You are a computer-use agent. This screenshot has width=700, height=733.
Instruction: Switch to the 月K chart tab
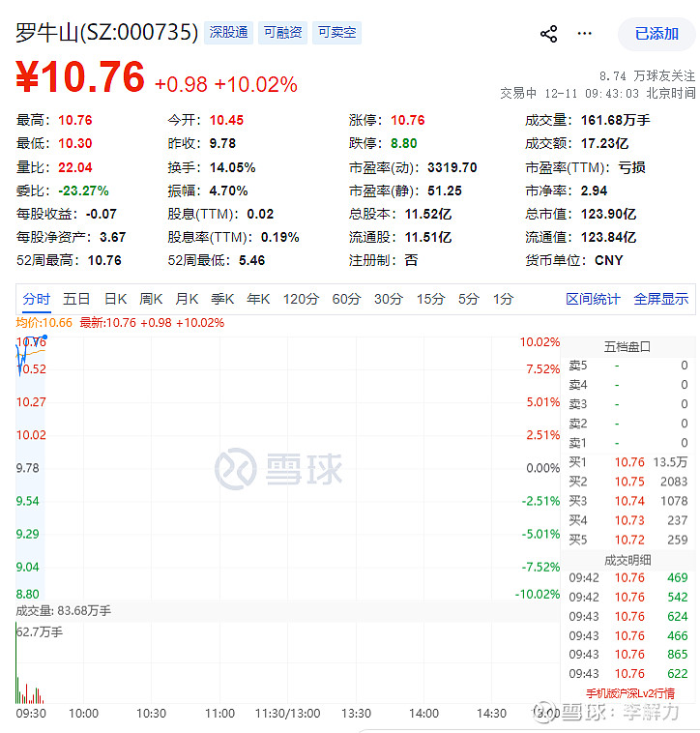point(187,299)
